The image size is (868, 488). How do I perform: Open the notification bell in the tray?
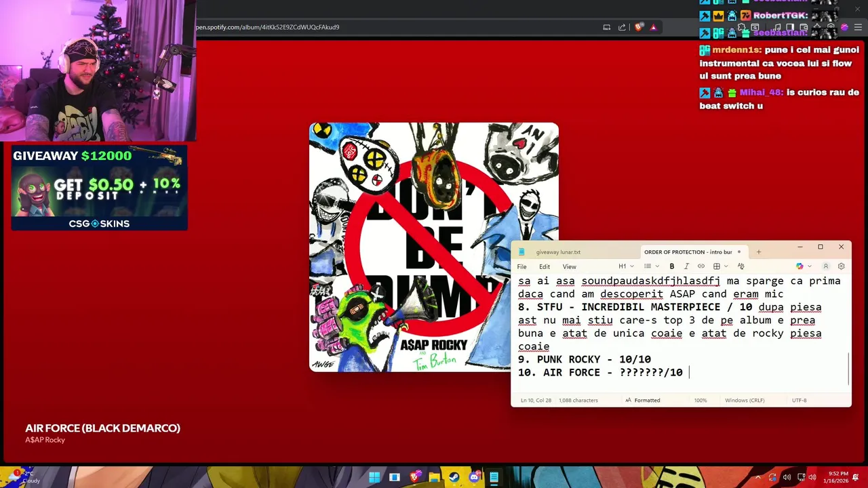click(x=856, y=477)
